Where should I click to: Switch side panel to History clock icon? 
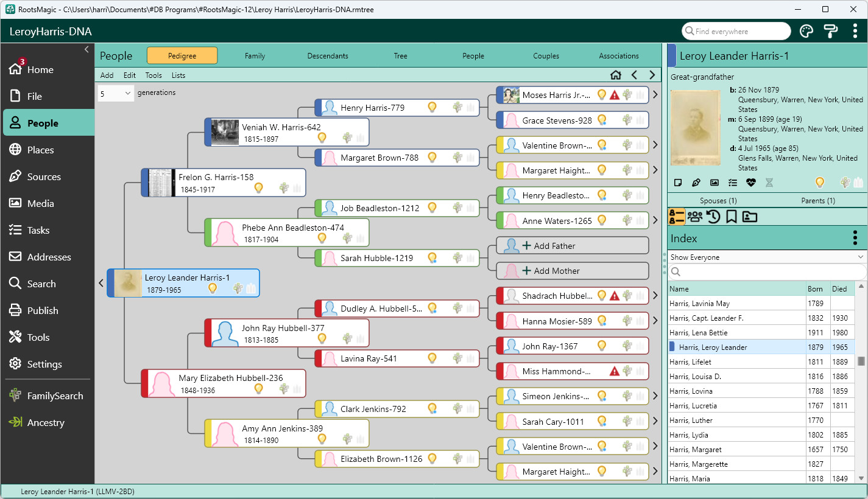(x=713, y=216)
